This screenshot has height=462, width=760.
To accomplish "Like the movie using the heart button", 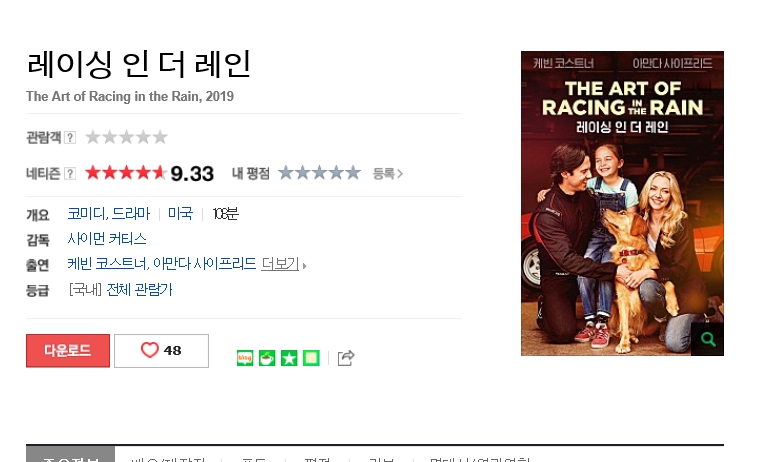I will (x=161, y=350).
